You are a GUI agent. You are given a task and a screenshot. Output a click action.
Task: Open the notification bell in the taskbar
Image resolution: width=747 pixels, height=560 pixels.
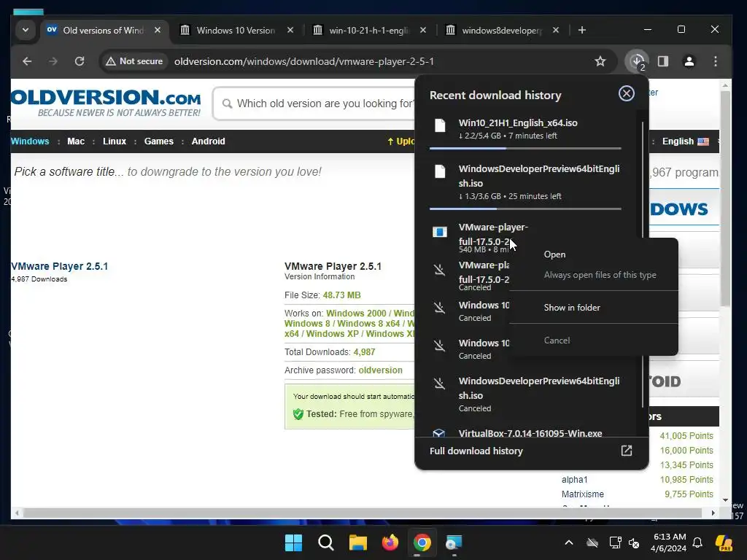697,542
